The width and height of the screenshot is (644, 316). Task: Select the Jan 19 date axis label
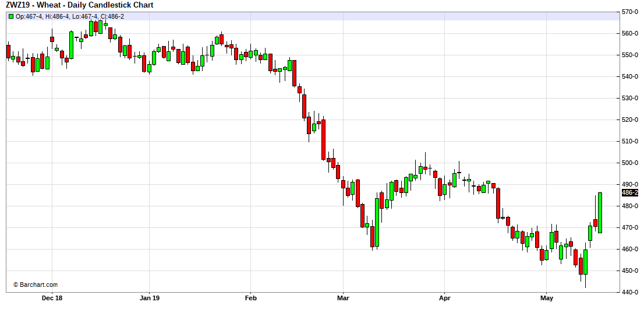(150, 299)
